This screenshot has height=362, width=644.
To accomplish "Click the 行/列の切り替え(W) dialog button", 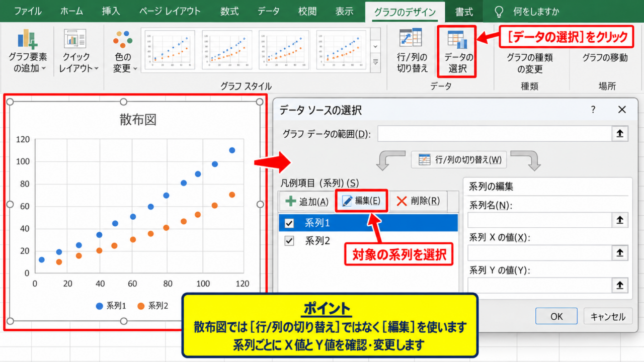I will 459,160.
